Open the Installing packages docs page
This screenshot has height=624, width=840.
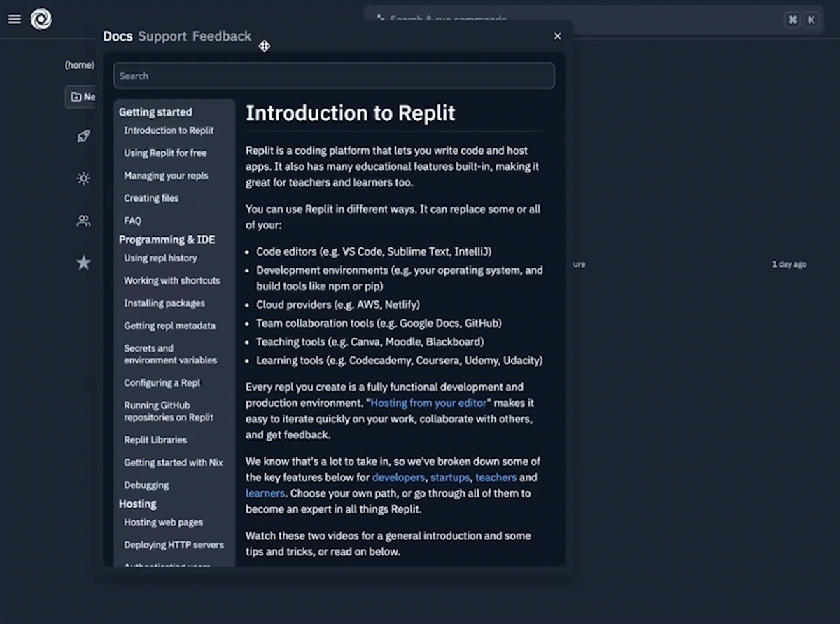click(x=164, y=303)
